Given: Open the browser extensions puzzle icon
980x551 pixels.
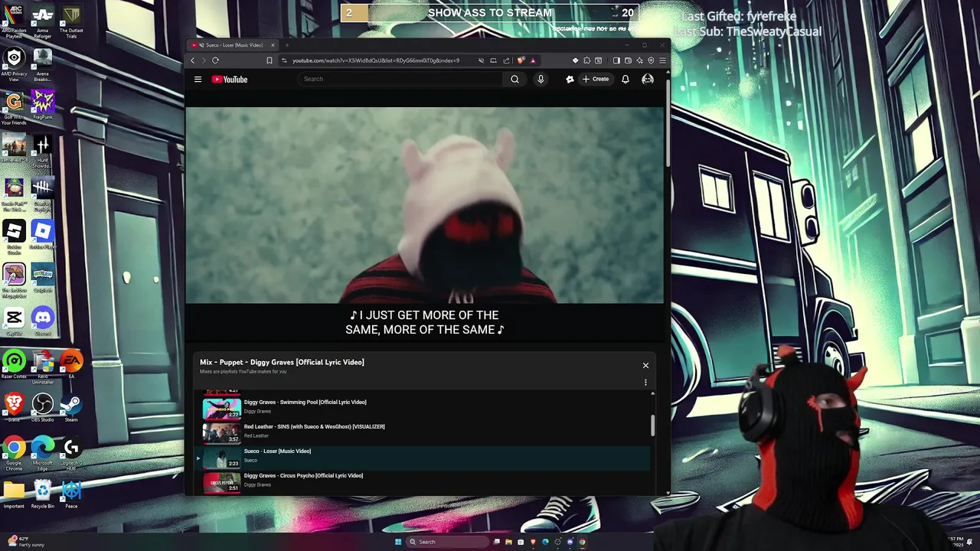Looking at the screenshot, I should 587,60.
